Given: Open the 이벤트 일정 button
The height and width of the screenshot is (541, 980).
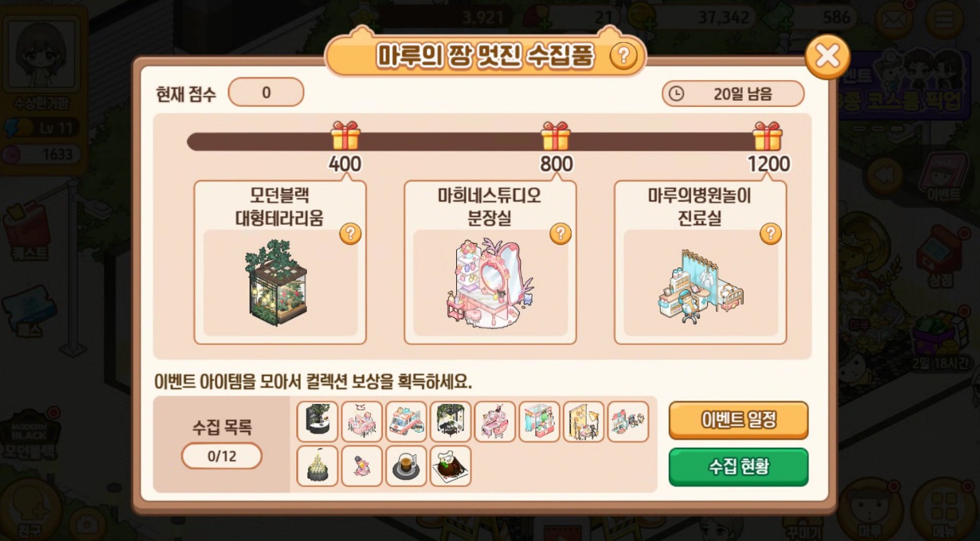Looking at the screenshot, I should pyautogui.click(x=738, y=420).
